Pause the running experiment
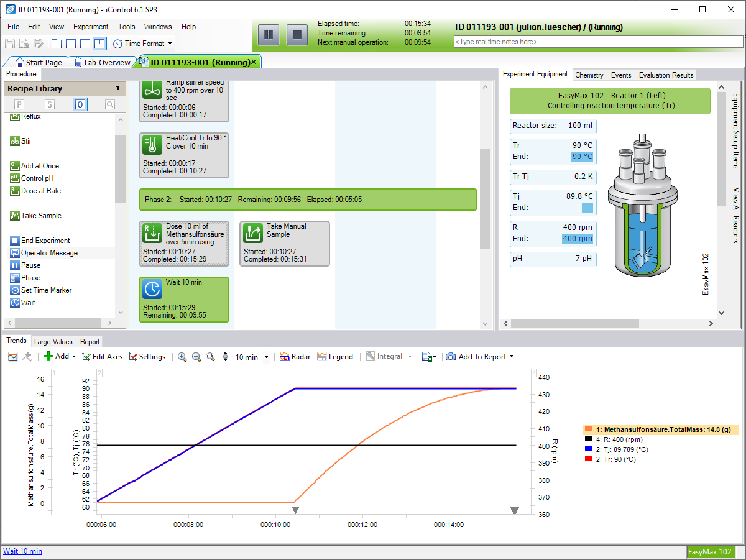Image resolution: width=746 pixels, height=560 pixels. click(269, 34)
